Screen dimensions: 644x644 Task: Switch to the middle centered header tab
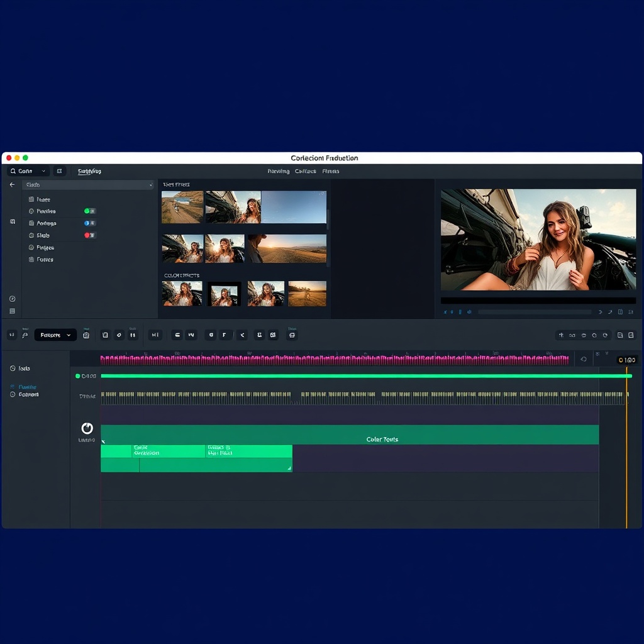(x=306, y=171)
